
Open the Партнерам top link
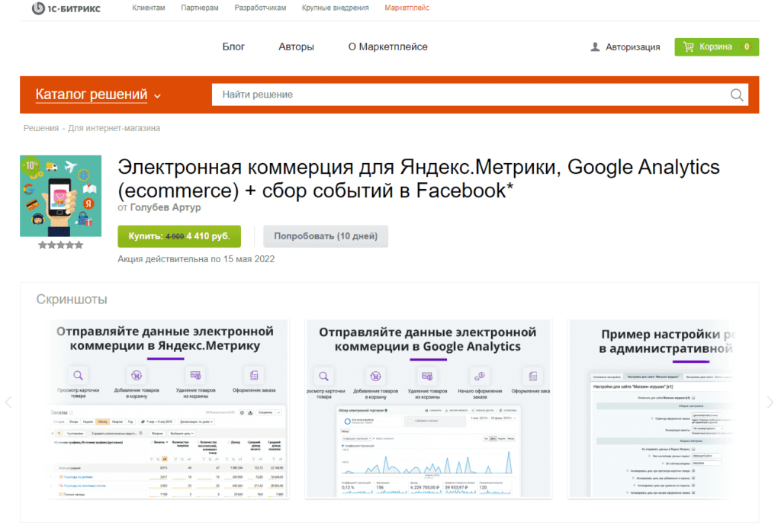200,8
